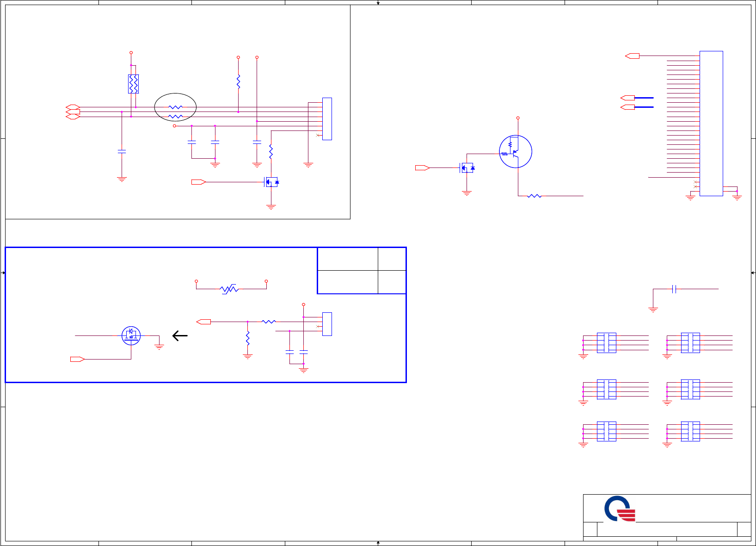Click the input port feeding the MOSFET beside the transistor
756x546 pixels.
[423, 168]
